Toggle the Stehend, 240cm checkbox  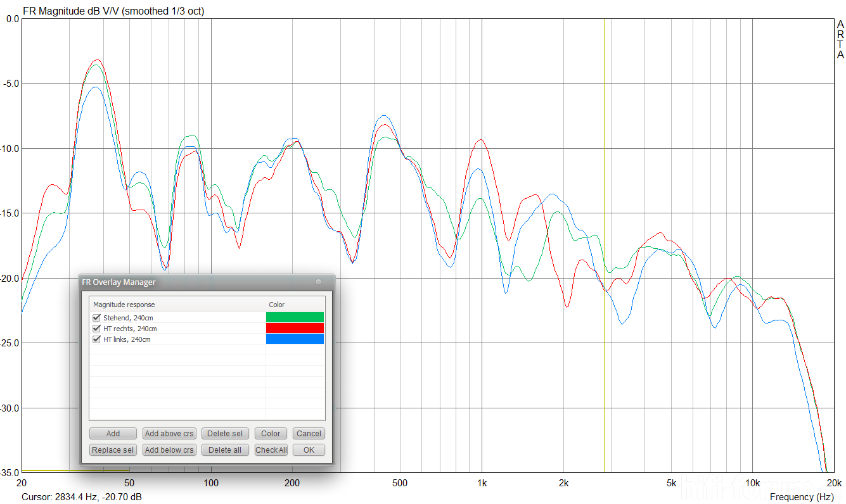click(97, 318)
